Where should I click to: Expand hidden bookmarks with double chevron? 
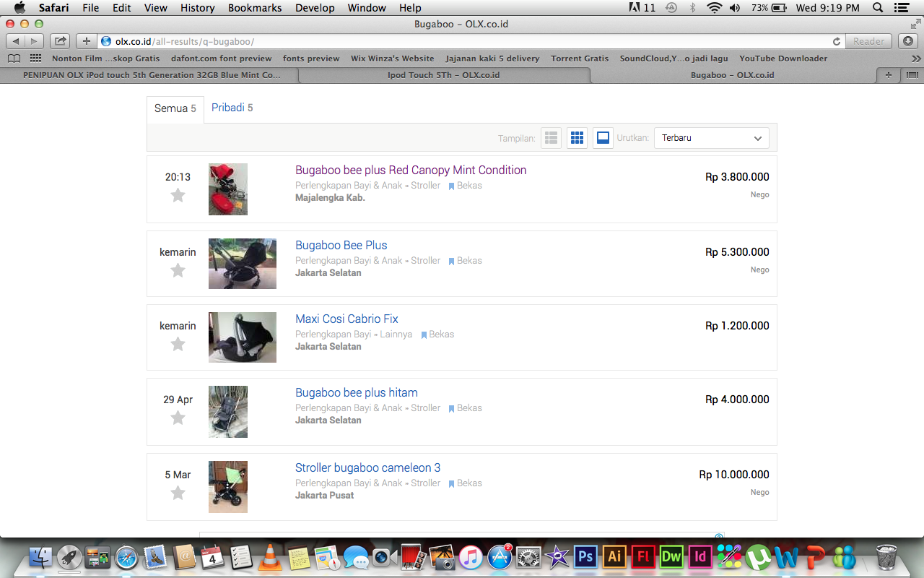point(915,59)
